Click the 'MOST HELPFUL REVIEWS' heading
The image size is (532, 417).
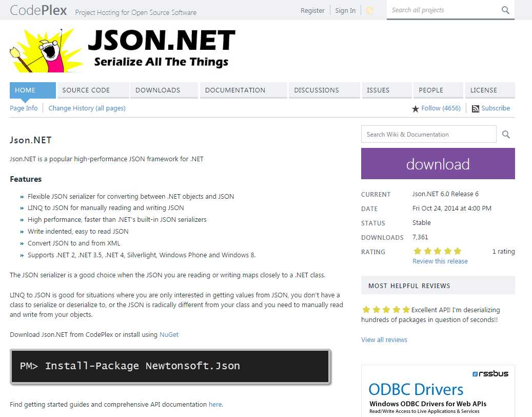(409, 286)
